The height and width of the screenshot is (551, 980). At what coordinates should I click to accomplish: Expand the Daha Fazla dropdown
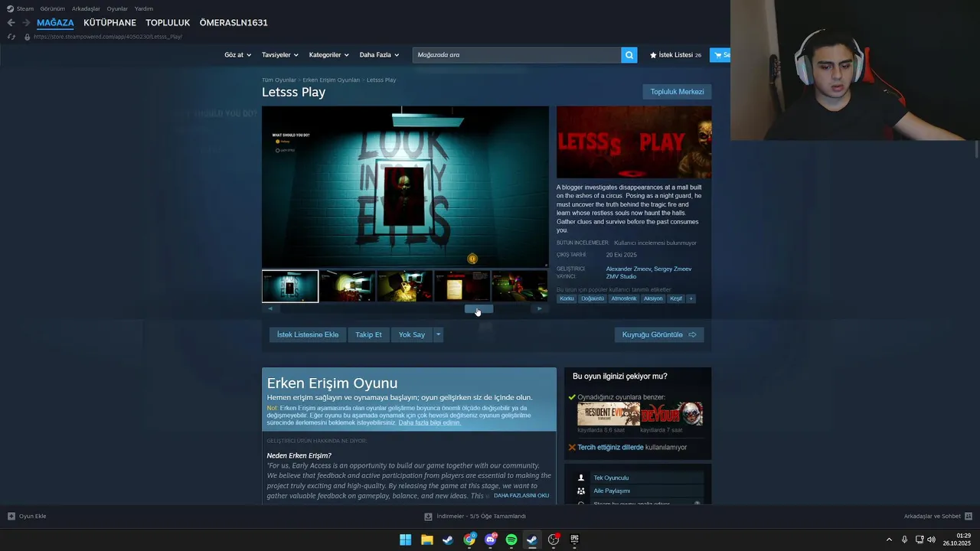point(379,55)
